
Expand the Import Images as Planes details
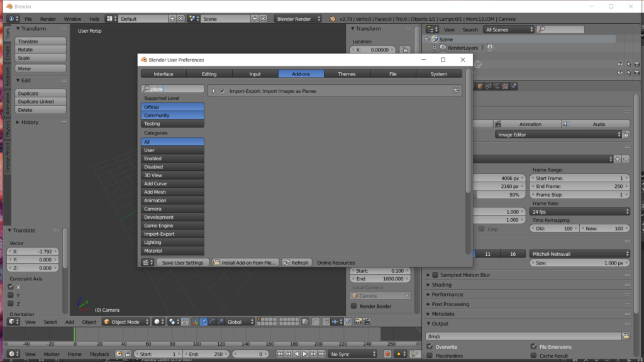(x=213, y=91)
